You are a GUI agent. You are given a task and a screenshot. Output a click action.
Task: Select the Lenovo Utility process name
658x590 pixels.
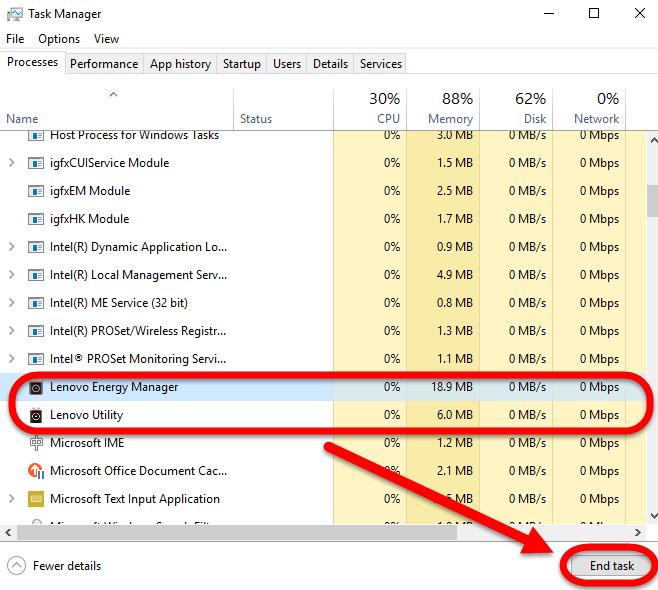click(86, 415)
